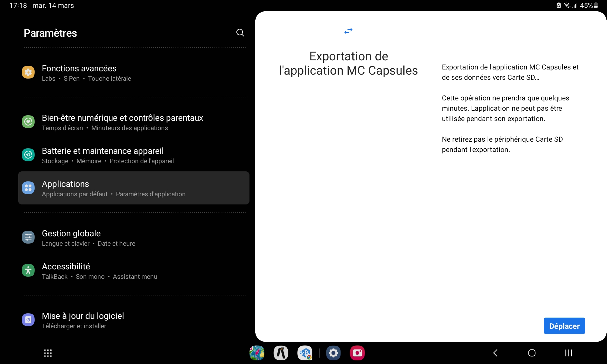Tap the Accessibilité person icon
607x364 pixels.
tap(28, 270)
